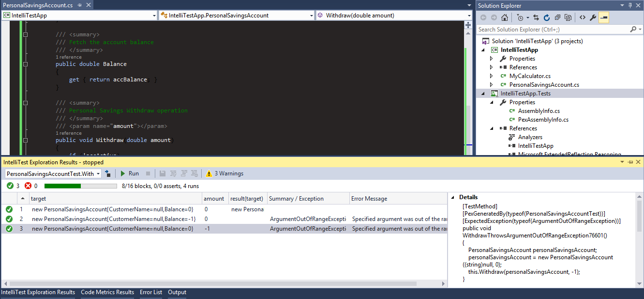Collapse the IntelliTestApp.Tests project node

(x=483, y=94)
